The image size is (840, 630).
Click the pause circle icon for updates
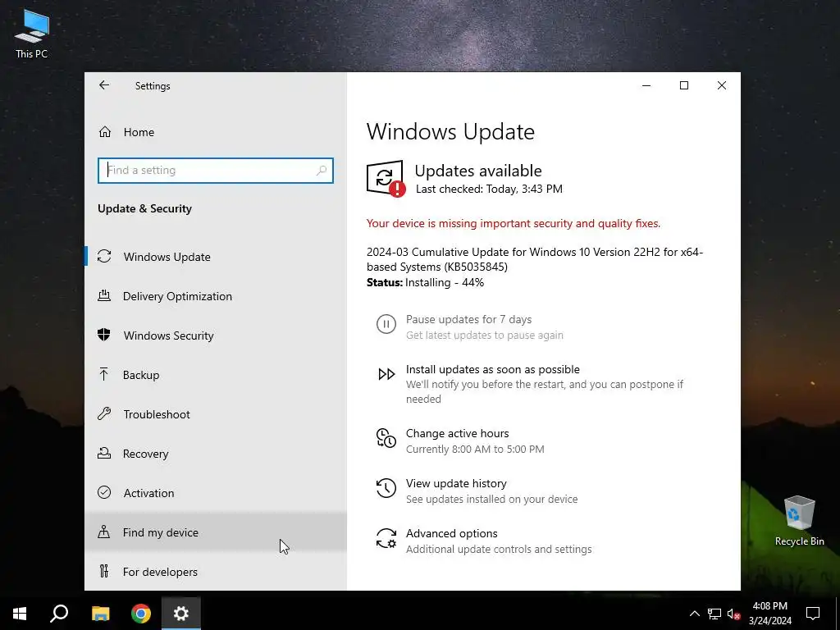tap(386, 324)
